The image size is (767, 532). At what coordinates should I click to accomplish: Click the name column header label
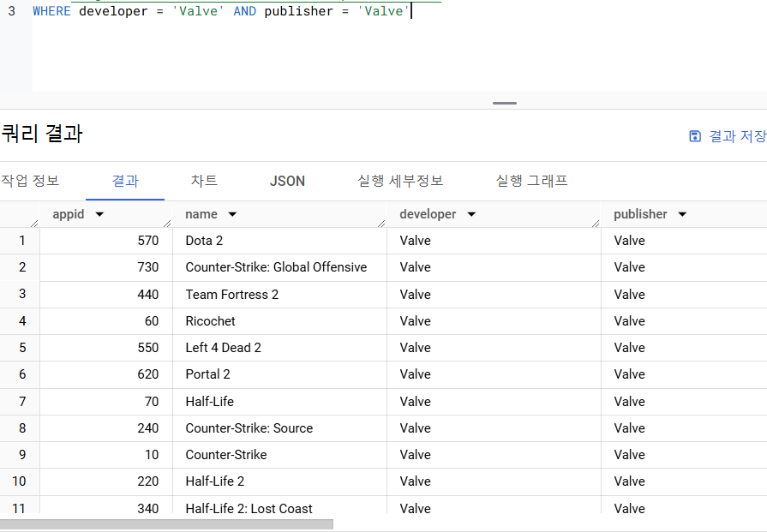[x=201, y=214]
